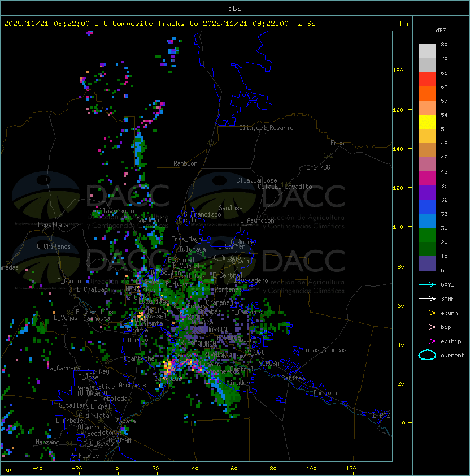Image resolution: width=470 pixels, height=476 pixels.
Task: Click the 'Perdriel' map label
Action: [138, 330]
